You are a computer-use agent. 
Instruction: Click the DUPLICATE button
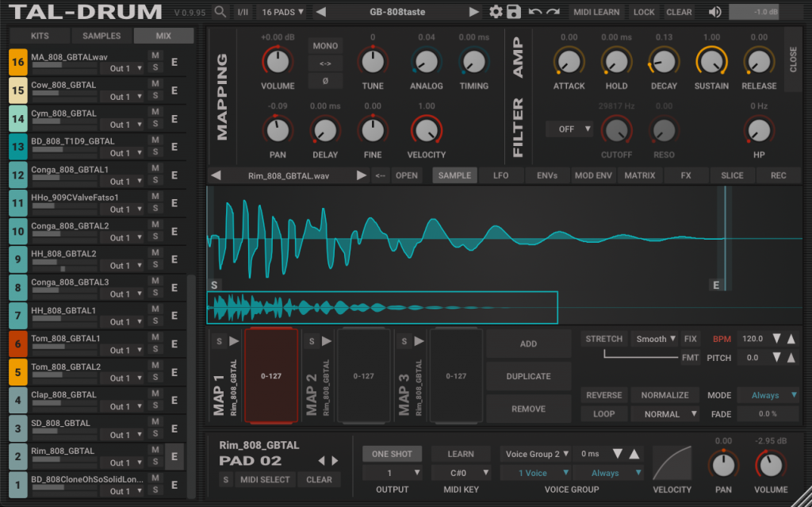[528, 376]
